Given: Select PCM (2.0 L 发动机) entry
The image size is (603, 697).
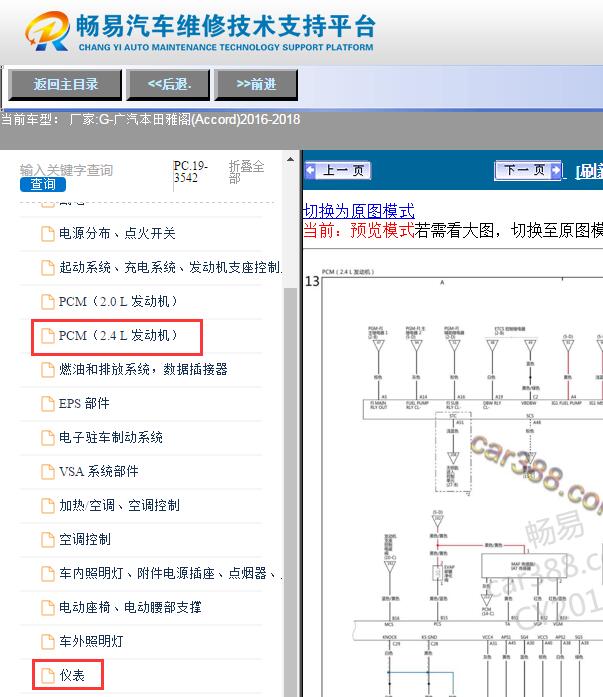Looking at the screenshot, I should pyautogui.click(x=118, y=301).
